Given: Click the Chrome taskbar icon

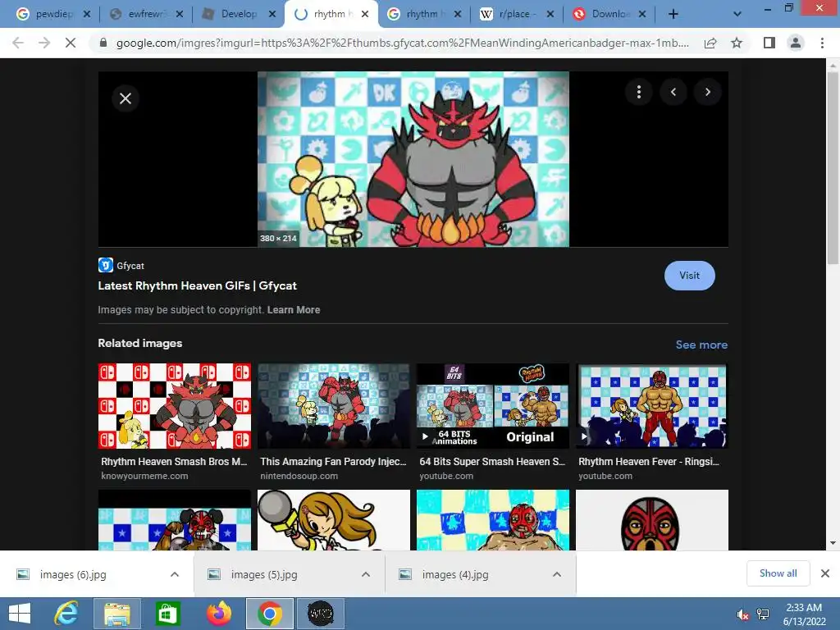Looking at the screenshot, I should [269, 614].
